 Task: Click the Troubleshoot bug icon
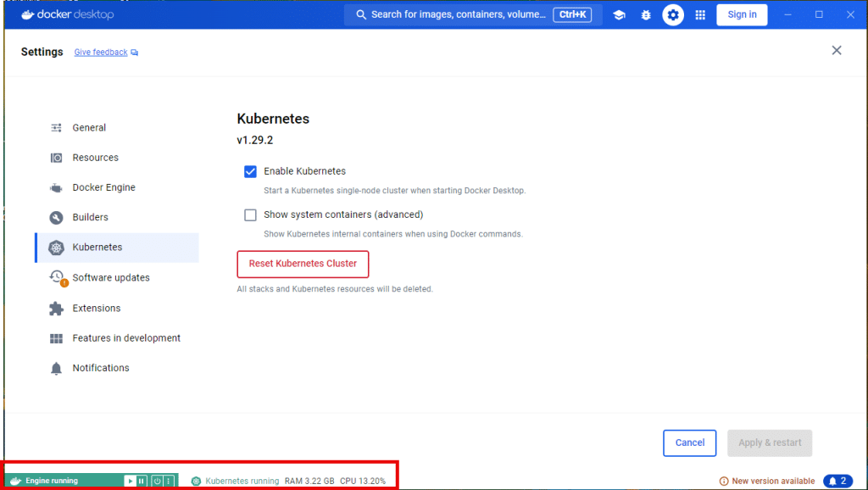click(645, 15)
